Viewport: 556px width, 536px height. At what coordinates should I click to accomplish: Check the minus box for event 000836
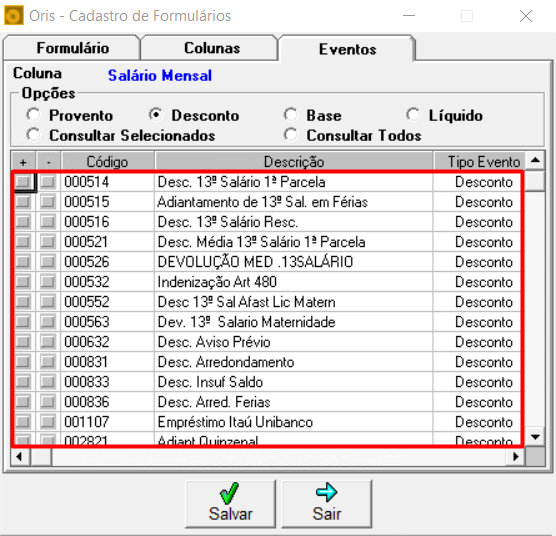[x=48, y=402]
